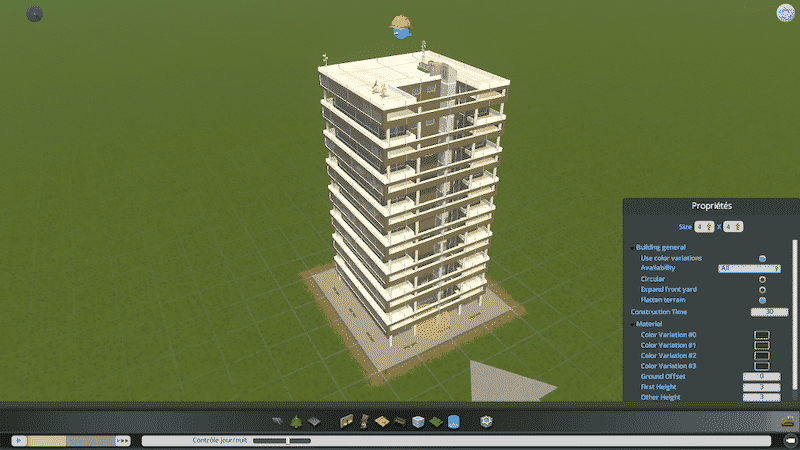
Task: Toggle Use color variations checkbox
Action: coord(762,258)
